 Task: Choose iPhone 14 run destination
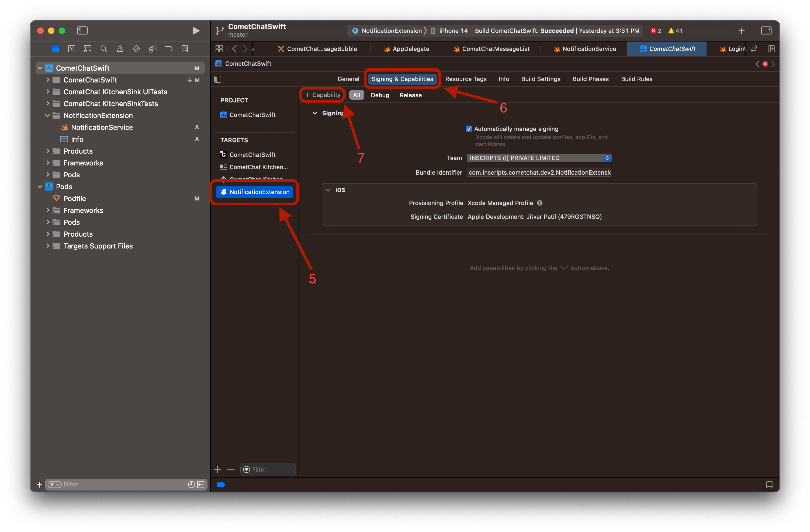(449, 31)
